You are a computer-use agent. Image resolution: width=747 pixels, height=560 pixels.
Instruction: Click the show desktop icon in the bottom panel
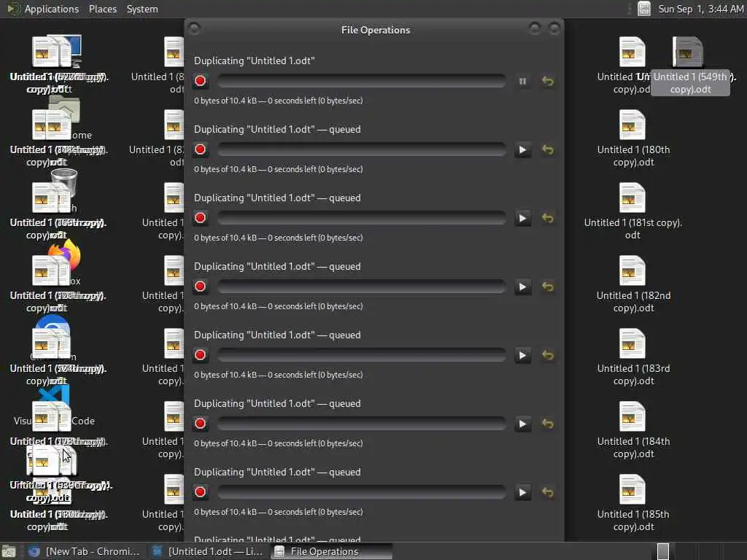pyautogui.click(x=9, y=551)
